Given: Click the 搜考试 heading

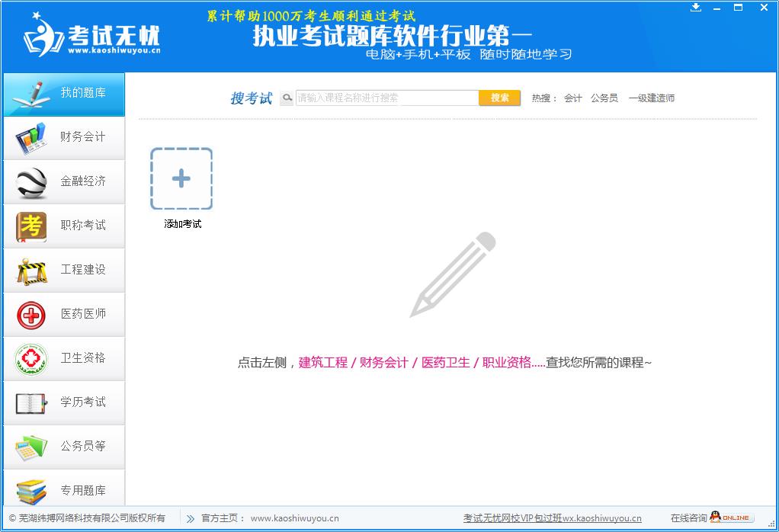Looking at the screenshot, I should click(x=252, y=98).
